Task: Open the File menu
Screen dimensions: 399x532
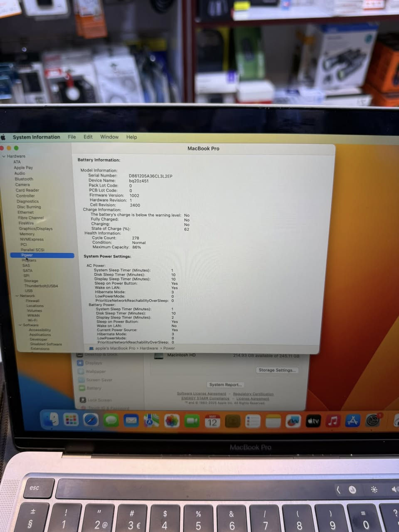Action: click(72, 137)
